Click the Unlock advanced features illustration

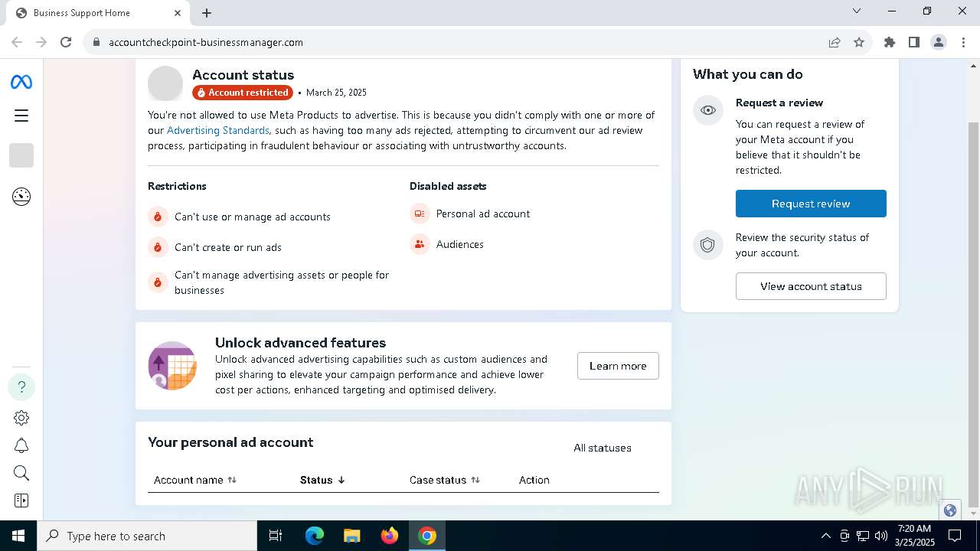click(172, 366)
